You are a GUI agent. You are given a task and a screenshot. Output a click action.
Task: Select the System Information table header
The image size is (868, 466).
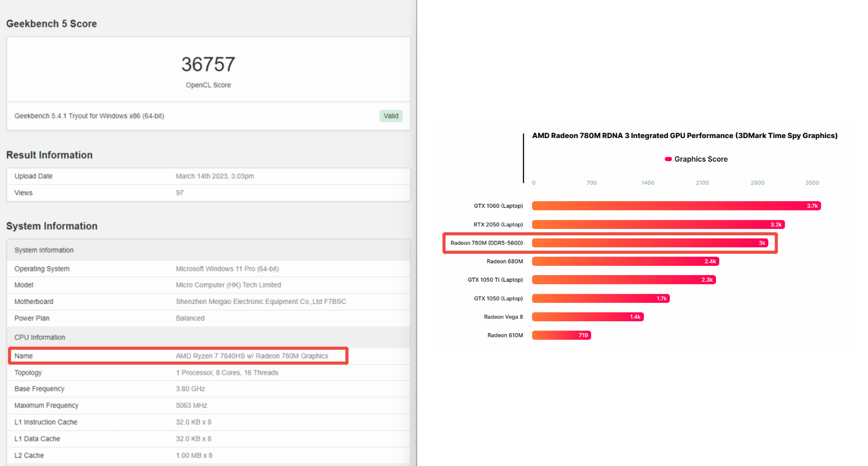pyautogui.click(x=44, y=250)
